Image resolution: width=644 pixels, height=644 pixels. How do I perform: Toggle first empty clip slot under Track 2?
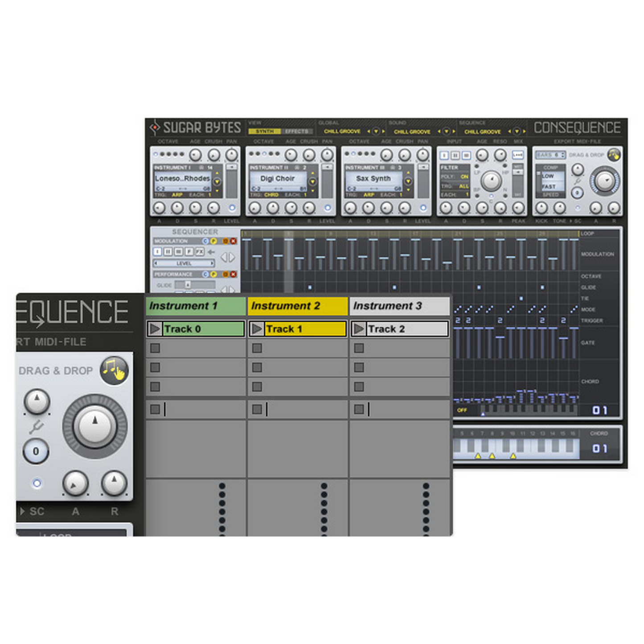click(359, 348)
